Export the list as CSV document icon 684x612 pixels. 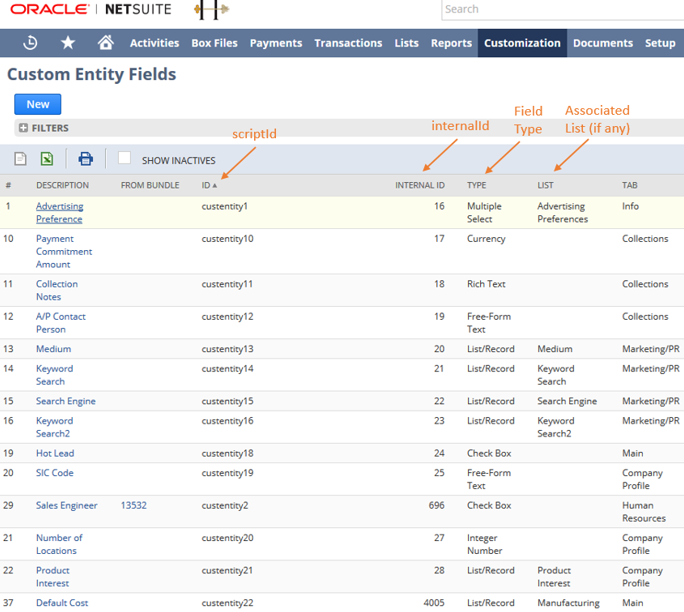click(20, 159)
